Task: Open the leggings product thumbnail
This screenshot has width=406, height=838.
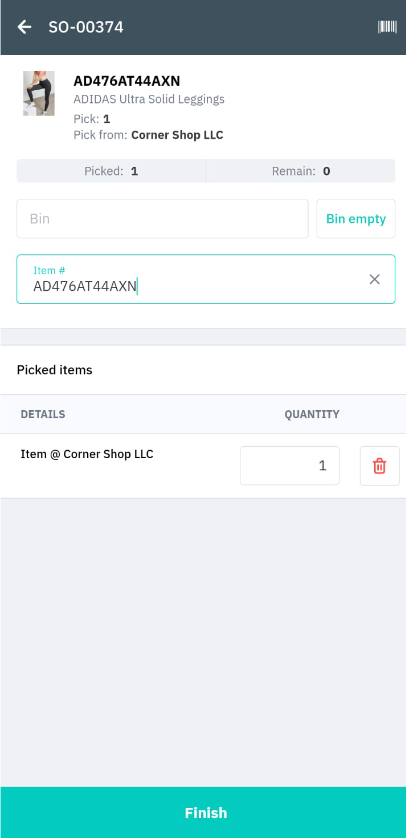Action: pos(38,94)
